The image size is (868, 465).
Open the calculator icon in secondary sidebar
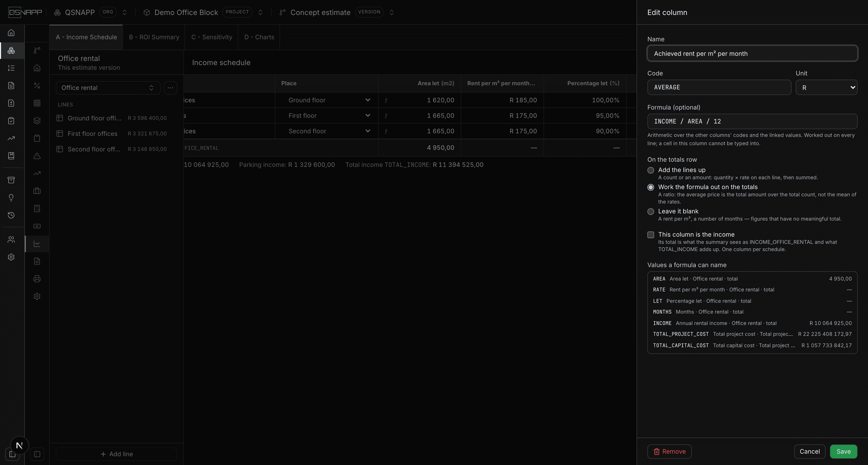point(37,208)
